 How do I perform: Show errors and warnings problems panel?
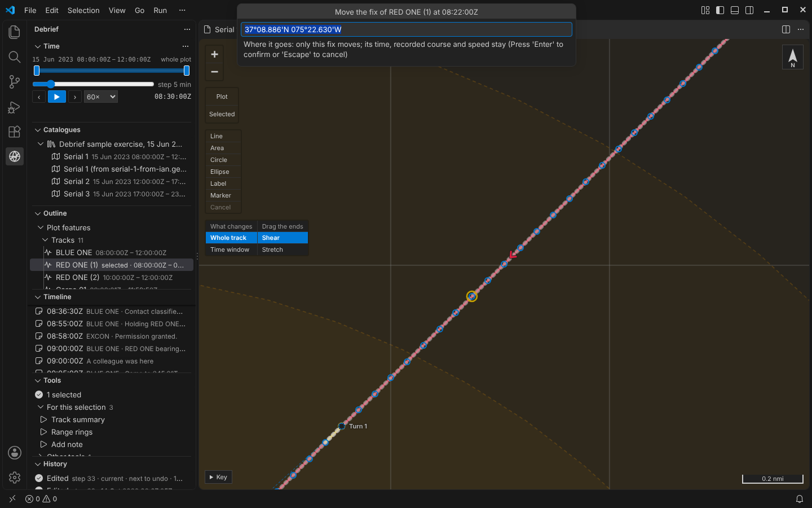click(41, 499)
